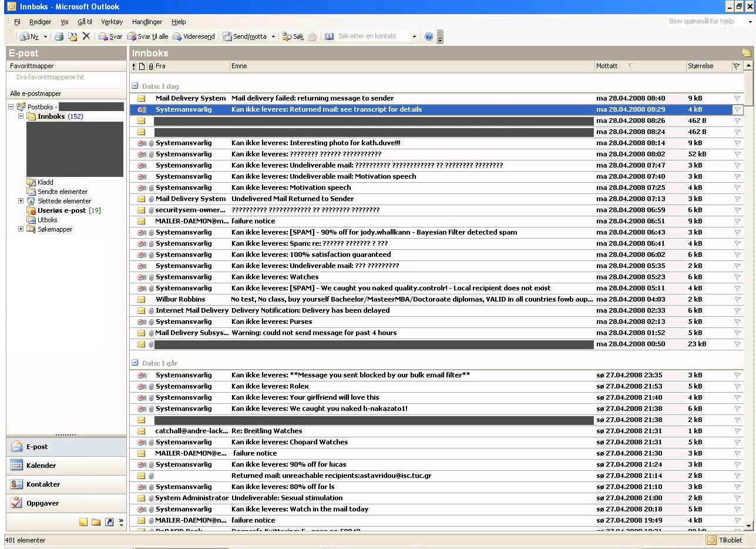Click the Sendte elementer folder icon
The width and height of the screenshot is (756, 549).
pos(31,192)
